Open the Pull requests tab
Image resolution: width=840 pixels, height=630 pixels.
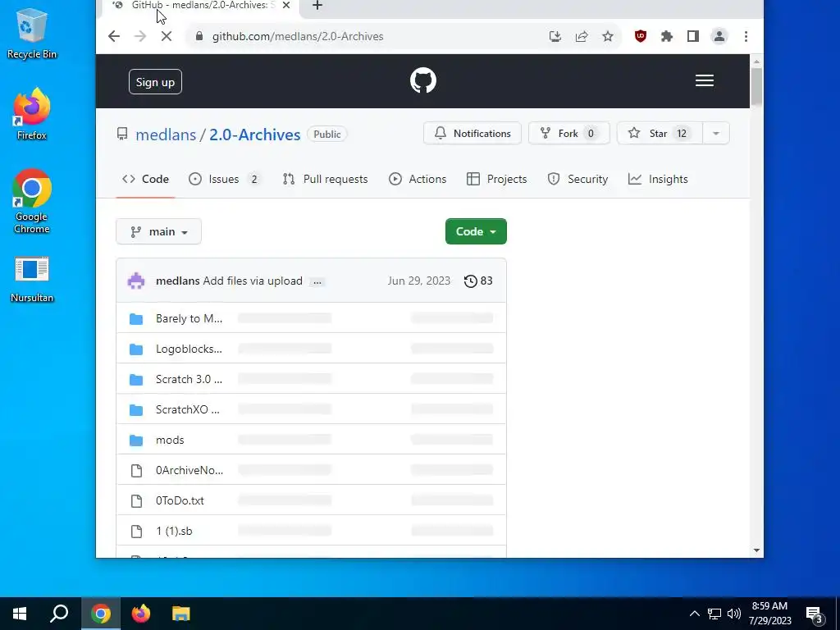325,179
